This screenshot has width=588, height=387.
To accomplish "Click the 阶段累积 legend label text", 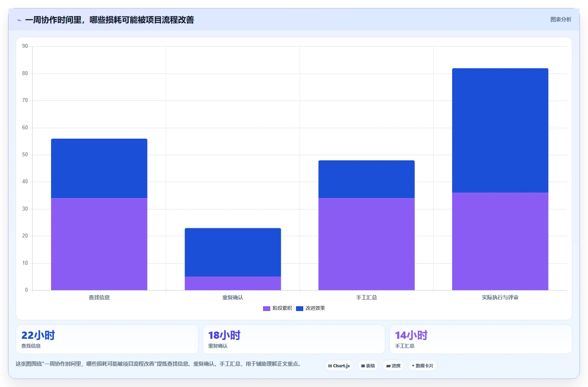I will (x=282, y=308).
